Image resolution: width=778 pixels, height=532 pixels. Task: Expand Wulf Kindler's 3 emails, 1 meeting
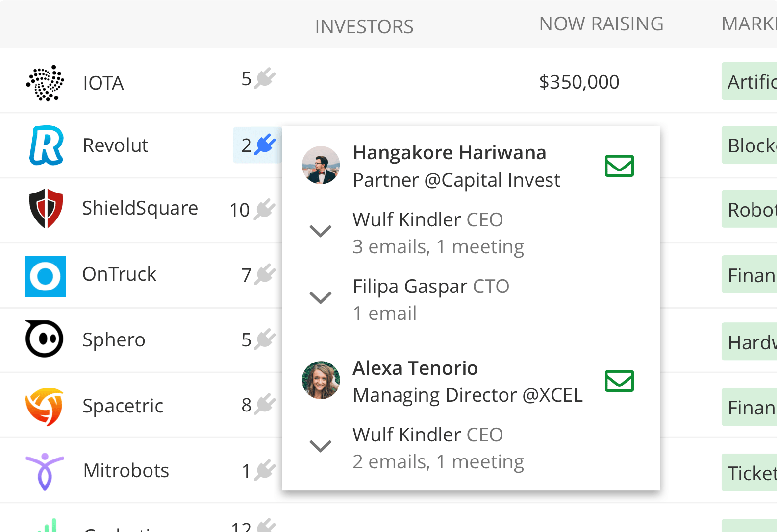[321, 231]
